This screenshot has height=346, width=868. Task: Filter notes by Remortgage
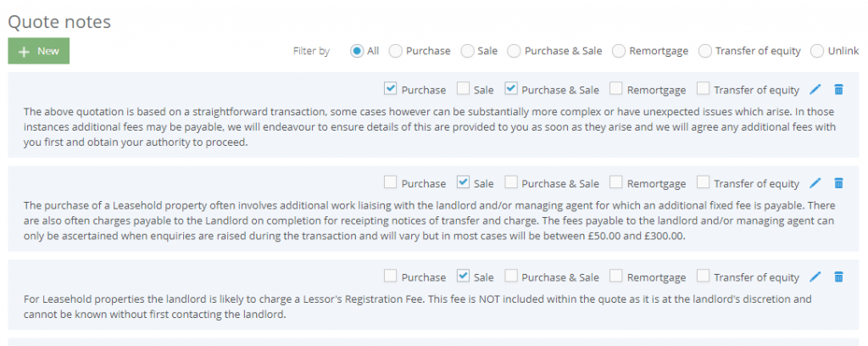click(x=619, y=51)
